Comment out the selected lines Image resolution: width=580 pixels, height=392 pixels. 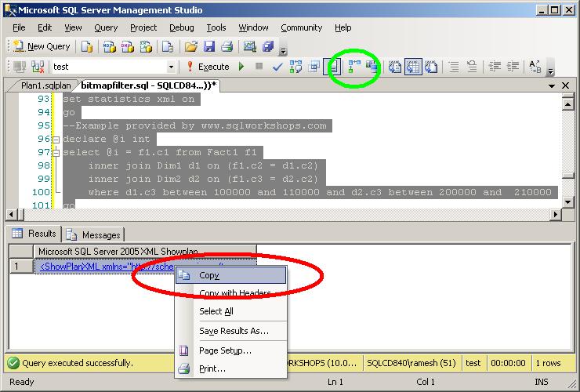point(455,67)
